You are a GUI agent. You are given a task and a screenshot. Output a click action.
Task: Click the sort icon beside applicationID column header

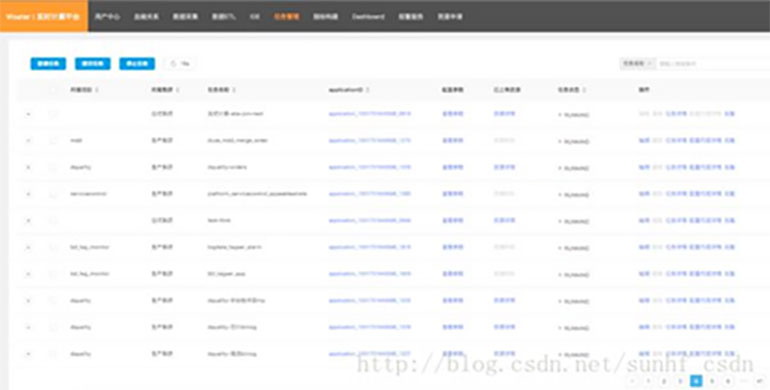(x=368, y=90)
